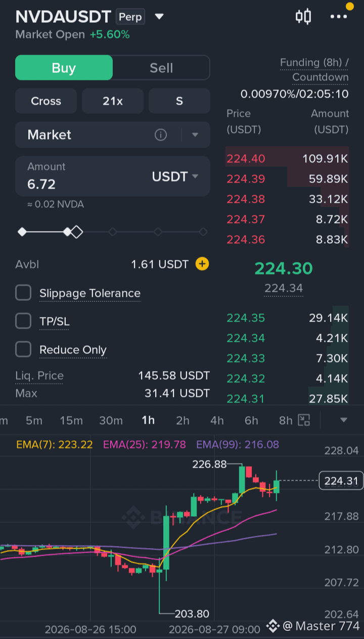Image resolution: width=364 pixels, height=639 pixels.
Task: Select the 5m chart interval
Action: [x=34, y=421]
